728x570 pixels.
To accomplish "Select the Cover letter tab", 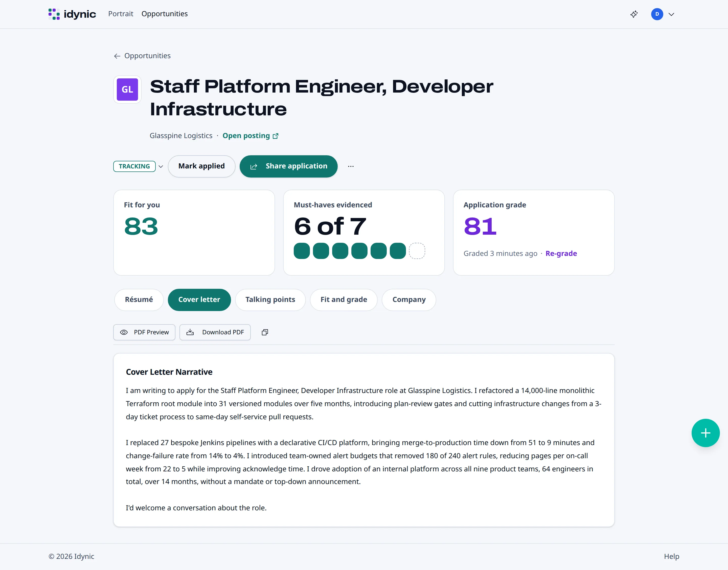I will 199,300.
